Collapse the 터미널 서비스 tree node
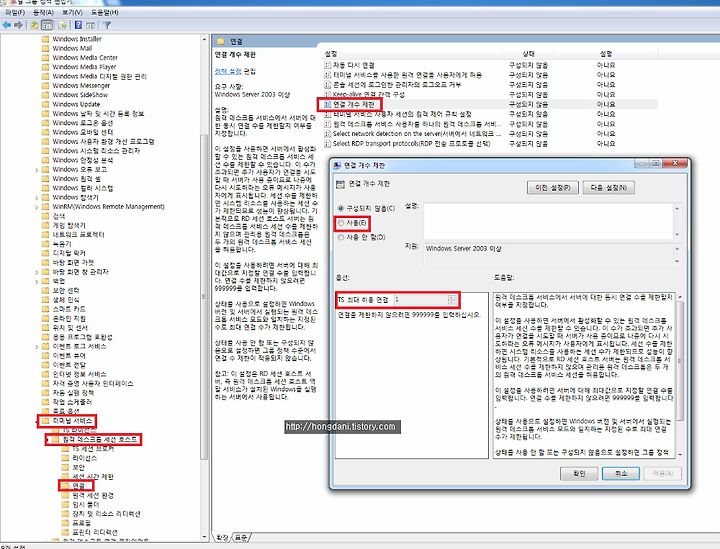This screenshot has width=720, height=549. click(x=37, y=420)
